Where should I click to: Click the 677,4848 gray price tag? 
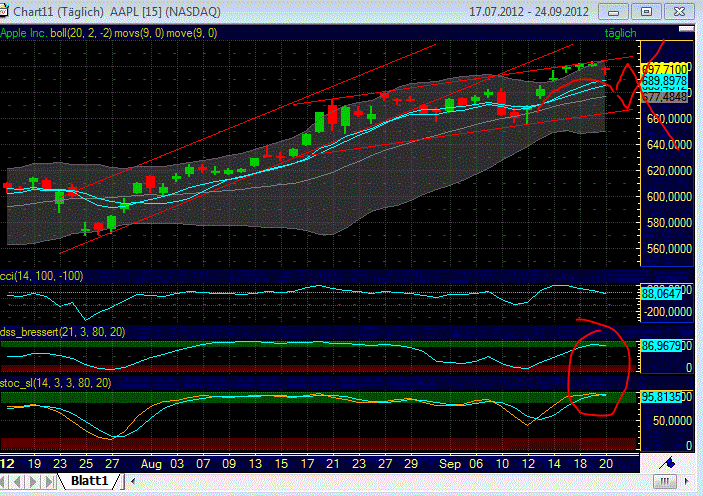664,97
